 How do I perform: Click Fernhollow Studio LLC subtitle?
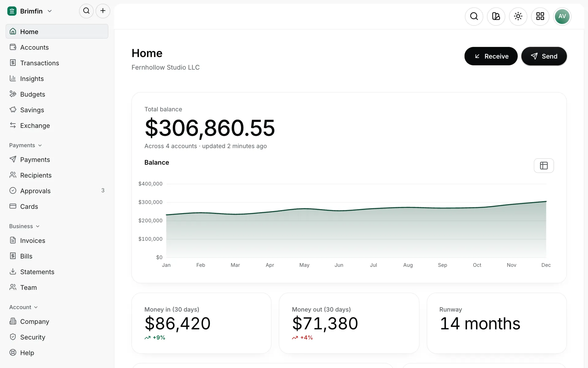[166, 67]
